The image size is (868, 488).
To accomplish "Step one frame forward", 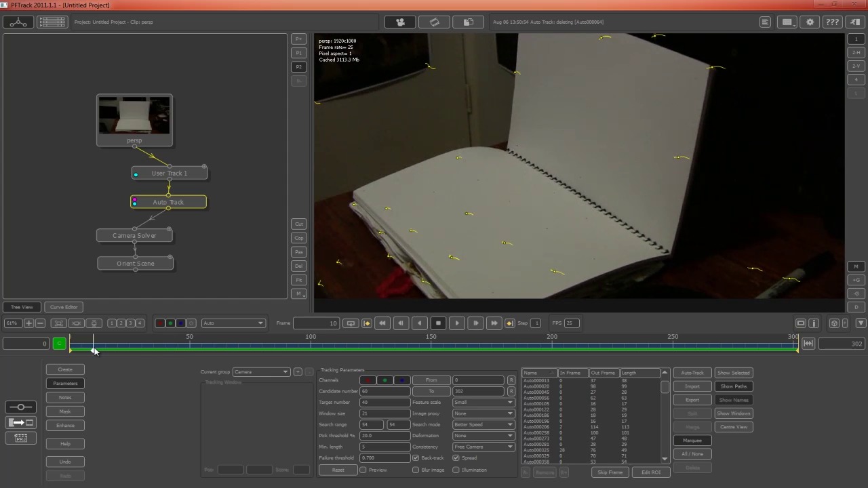I will tap(475, 323).
